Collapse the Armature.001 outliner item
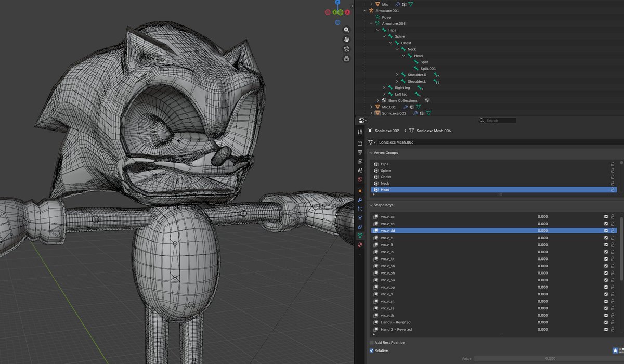 (365, 10)
